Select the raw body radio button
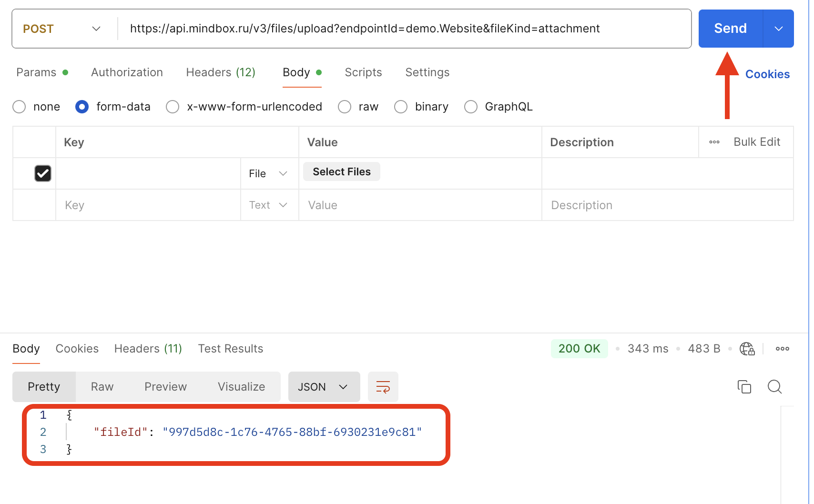 [x=345, y=107]
